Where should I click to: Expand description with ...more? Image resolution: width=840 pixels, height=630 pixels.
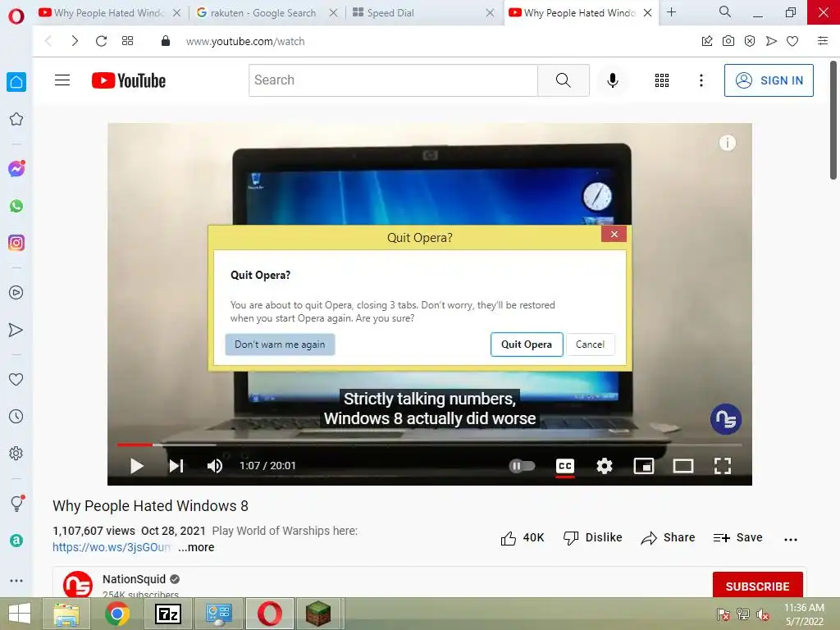click(x=196, y=547)
